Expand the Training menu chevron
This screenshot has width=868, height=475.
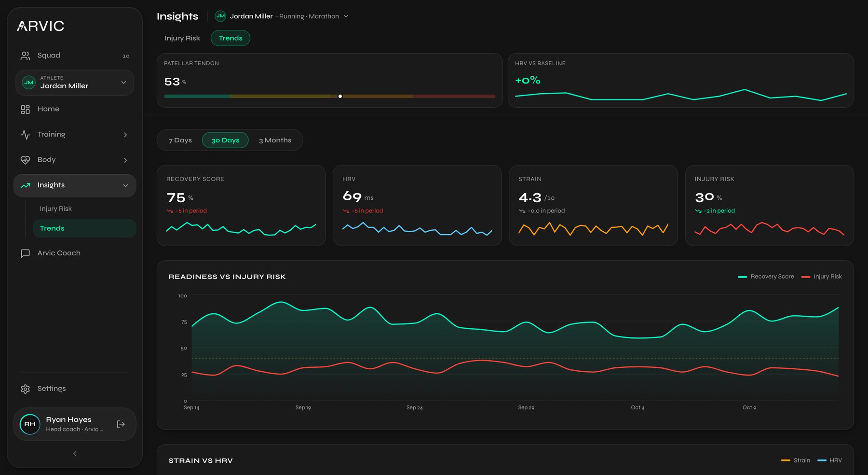[125, 135]
